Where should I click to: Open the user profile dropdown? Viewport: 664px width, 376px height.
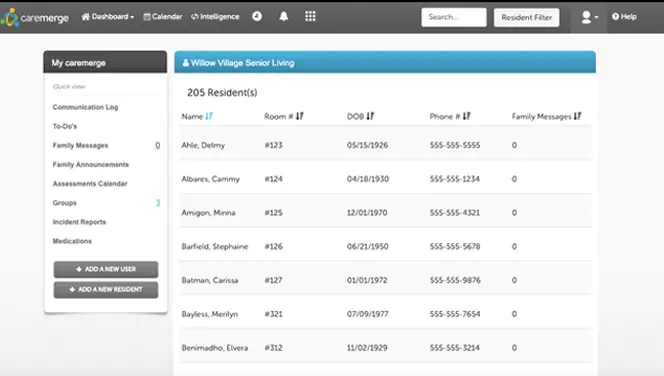589,17
